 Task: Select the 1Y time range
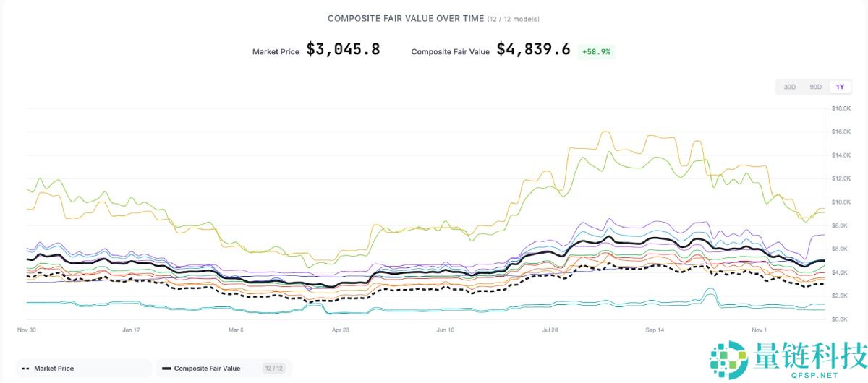coord(840,87)
